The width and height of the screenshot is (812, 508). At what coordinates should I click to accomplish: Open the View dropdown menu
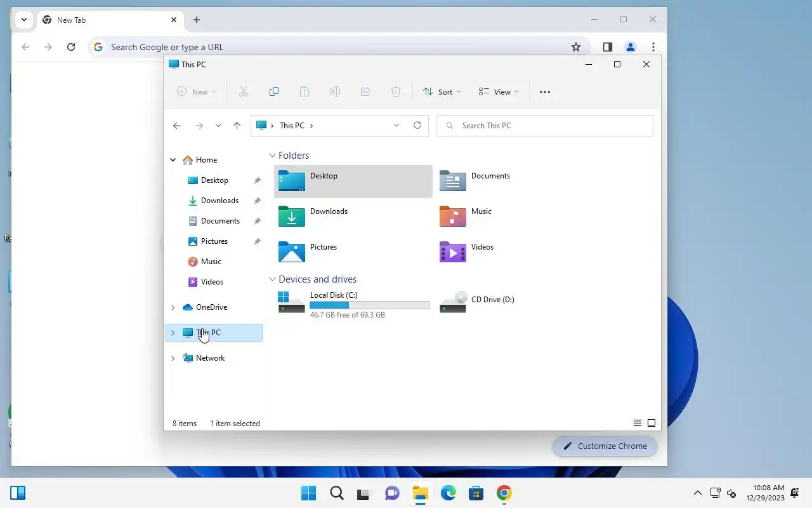tap(499, 91)
